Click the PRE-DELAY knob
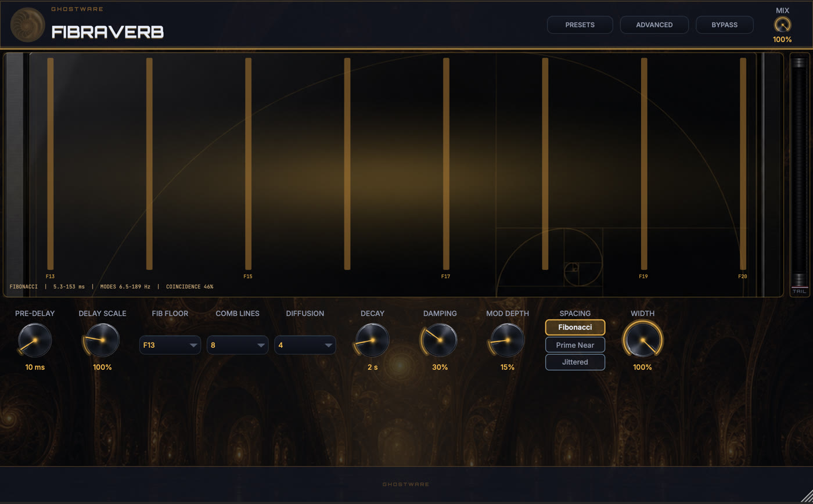 click(x=35, y=340)
